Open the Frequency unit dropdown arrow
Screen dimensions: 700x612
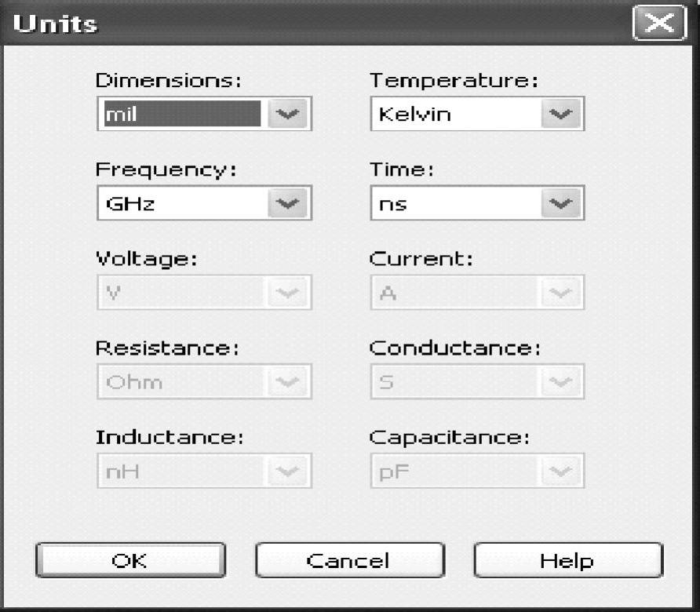(x=289, y=204)
